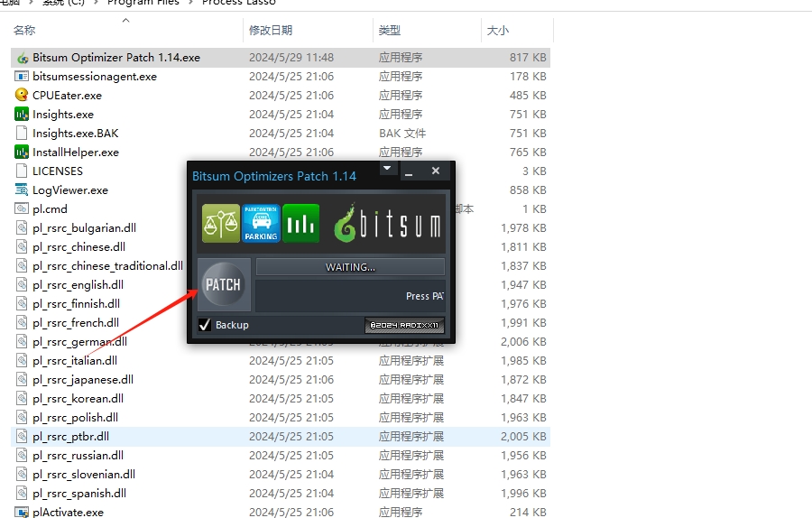The width and height of the screenshot is (812, 518).
Task: Toggle the Backup checkbox
Action: 205,325
